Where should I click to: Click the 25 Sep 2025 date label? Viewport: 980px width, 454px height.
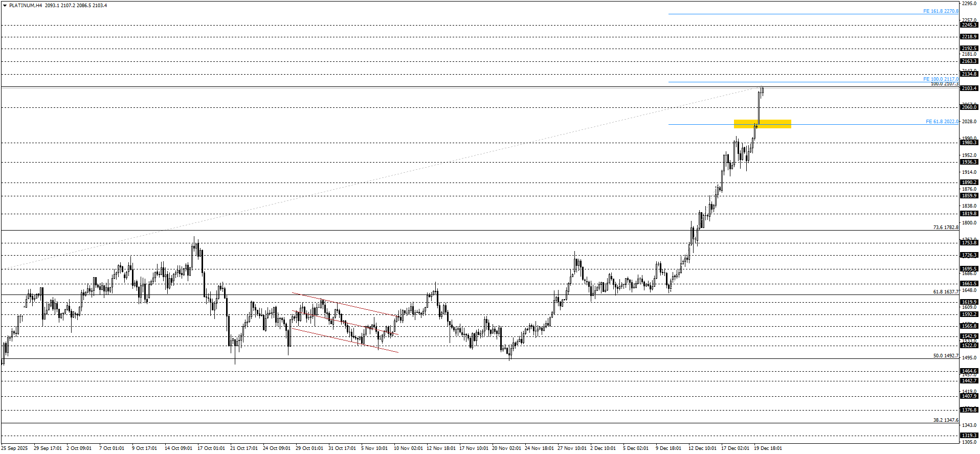tap(14, 448)
